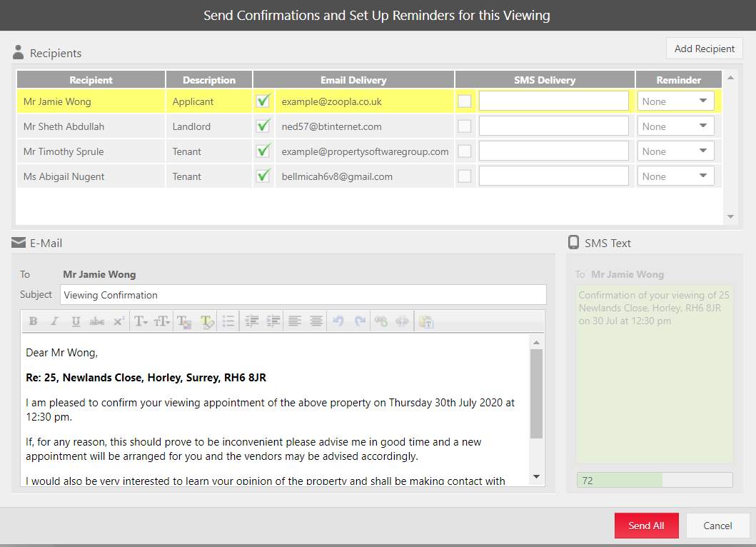756x547 pixels.
Task: Select the Ms Abigail Nugent recipient row
Action: coord(369,176)
